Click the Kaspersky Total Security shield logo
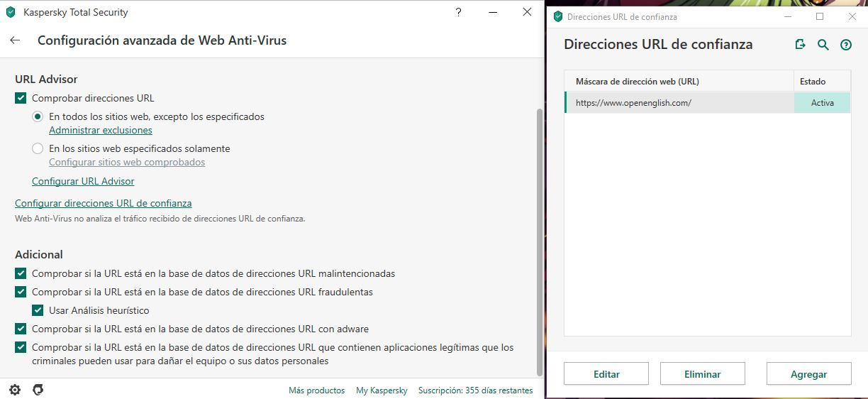 [11, 12]
